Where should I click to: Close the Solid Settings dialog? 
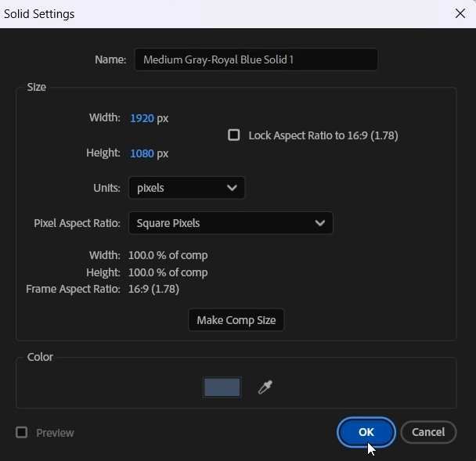coord(460,13)
